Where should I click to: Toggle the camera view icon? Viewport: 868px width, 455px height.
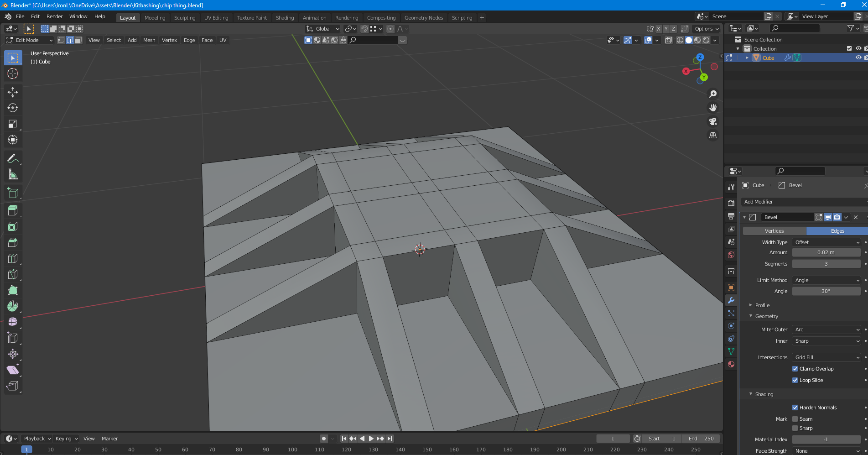[x=712, y=121]
